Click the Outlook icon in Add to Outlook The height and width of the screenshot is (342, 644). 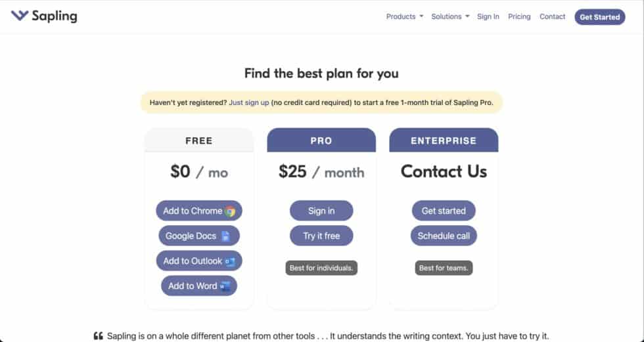pos(230,261)
